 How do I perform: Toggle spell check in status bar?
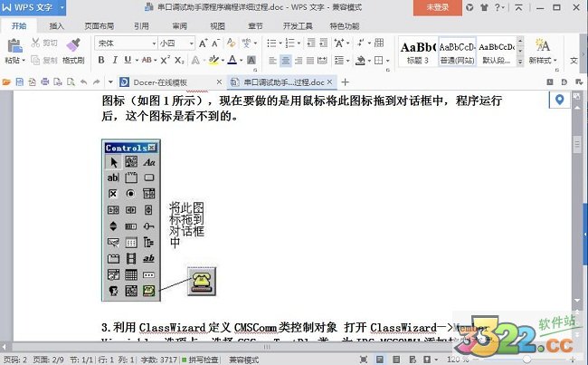[x=200, y=360]
